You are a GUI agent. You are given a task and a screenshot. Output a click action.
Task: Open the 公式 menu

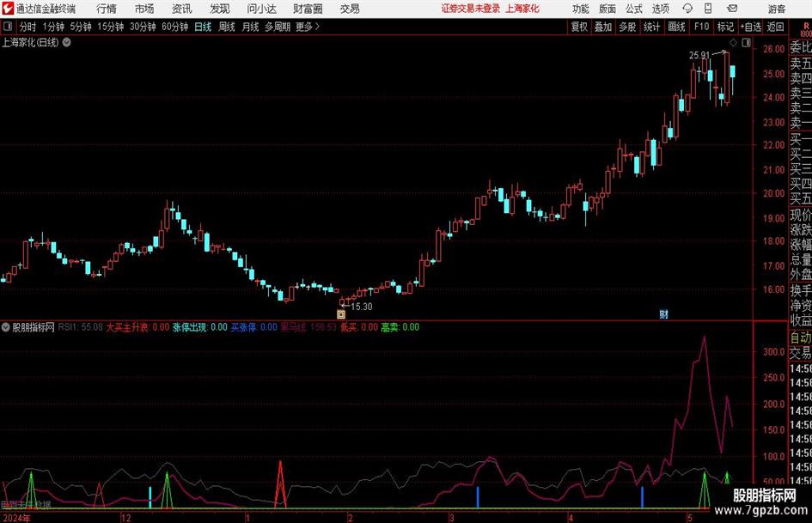(634, 9)
